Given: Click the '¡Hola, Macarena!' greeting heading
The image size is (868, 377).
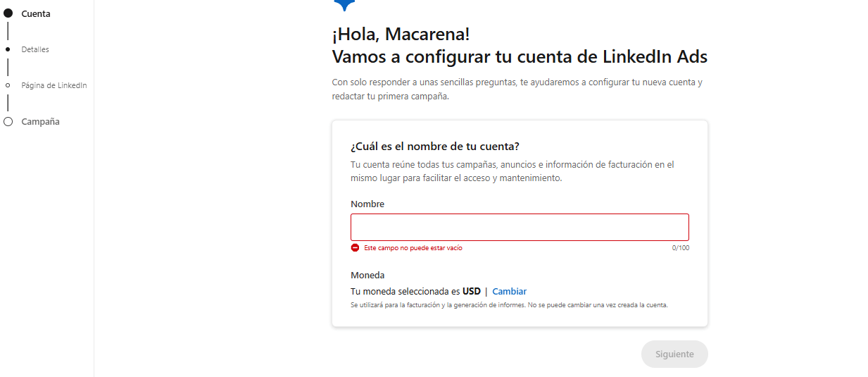Looking at the screenshot, I should [401, 35].
